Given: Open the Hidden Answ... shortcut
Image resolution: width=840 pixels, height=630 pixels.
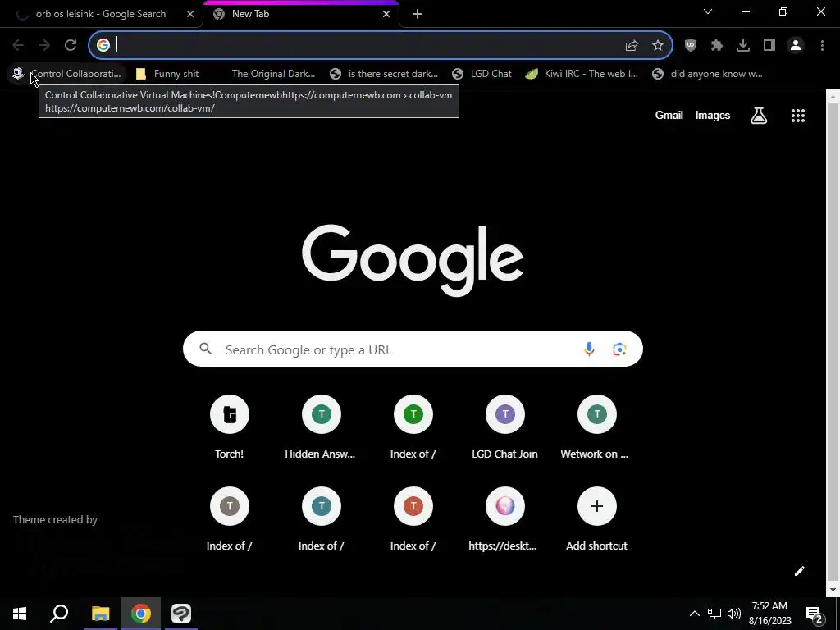Looking at the screenshot, I should pos(321,428).
